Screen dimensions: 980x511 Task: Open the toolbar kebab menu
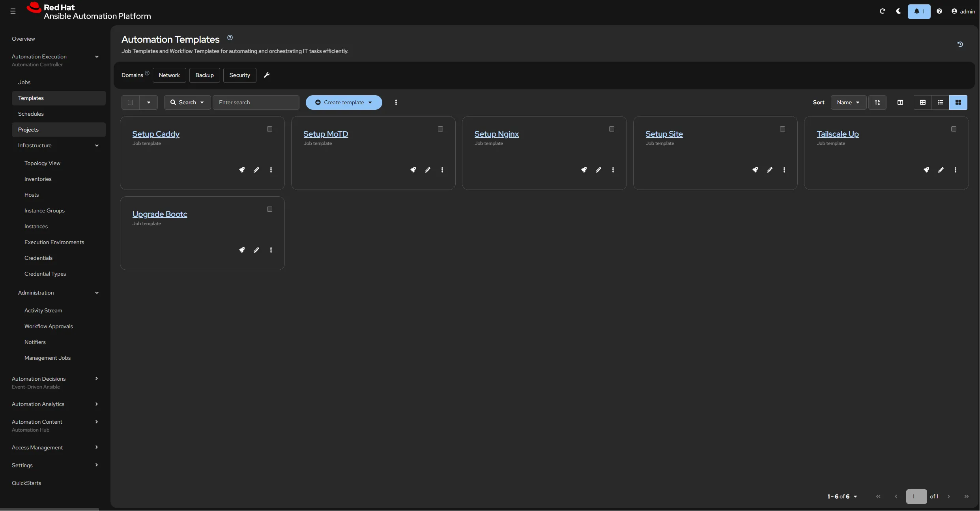(x=396, y=102)
